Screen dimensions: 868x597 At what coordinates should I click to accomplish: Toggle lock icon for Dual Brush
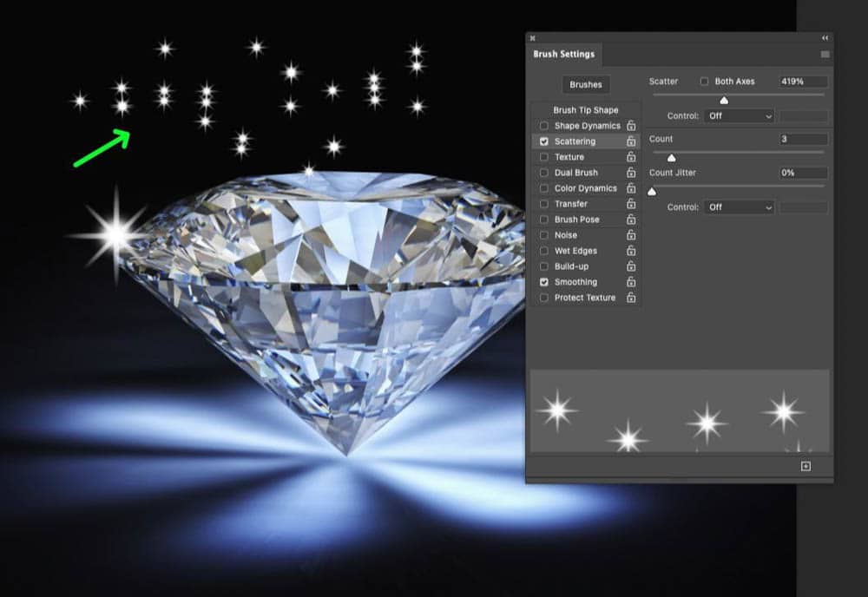pyautogui.click(x=630, y=173)
